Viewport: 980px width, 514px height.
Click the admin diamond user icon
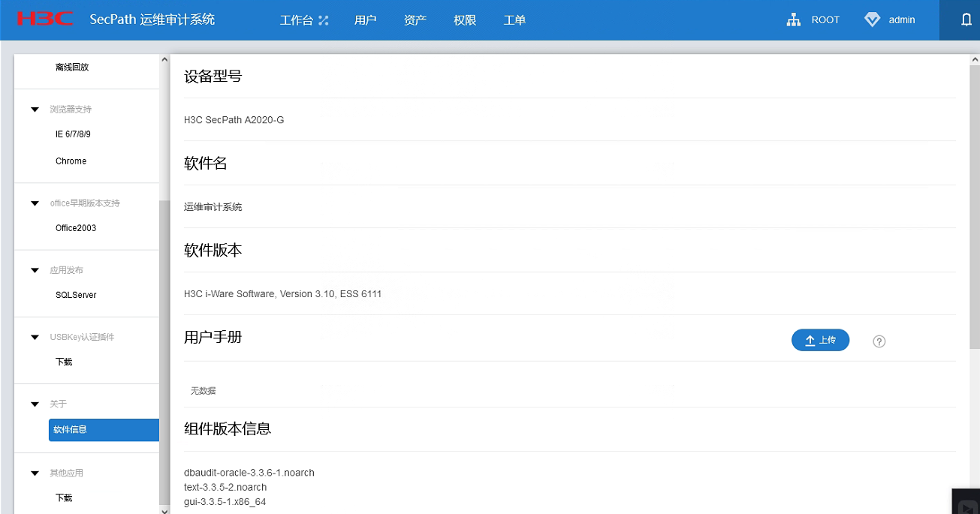pos(872,20)
